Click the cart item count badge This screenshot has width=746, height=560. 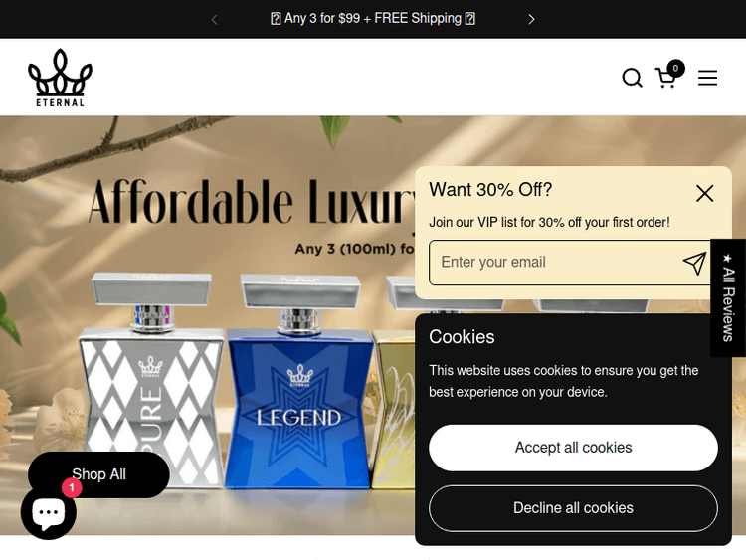pyautogui.click(x=675, y=68)
